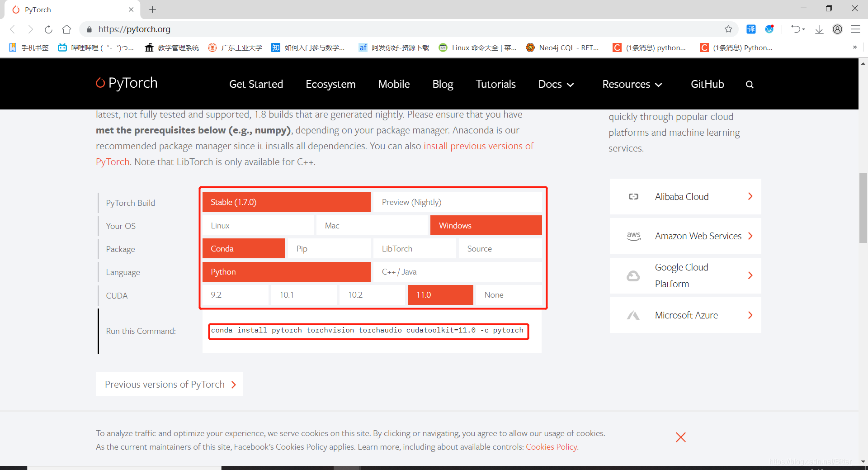
Task: Open browser hamburger menu
Action: pyautogui.click(x=855, y=29)
